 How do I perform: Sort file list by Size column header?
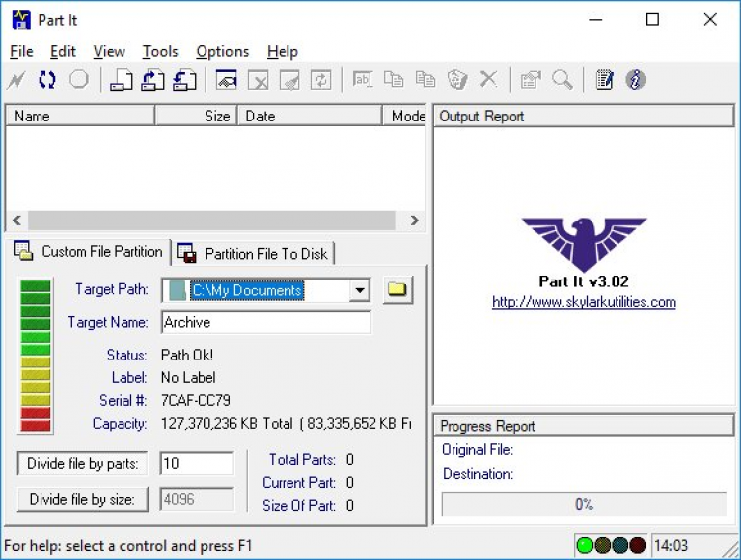coord(196,116)
